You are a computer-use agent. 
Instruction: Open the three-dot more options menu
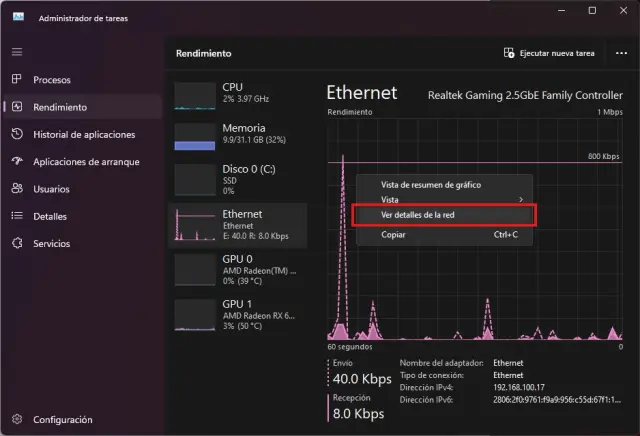[617, 53]
